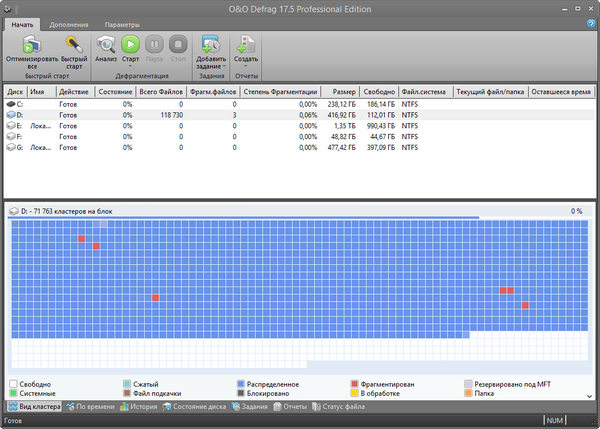Switch to the По времени view tab
This screenshot has height=429, width=600.
point(92,407)
